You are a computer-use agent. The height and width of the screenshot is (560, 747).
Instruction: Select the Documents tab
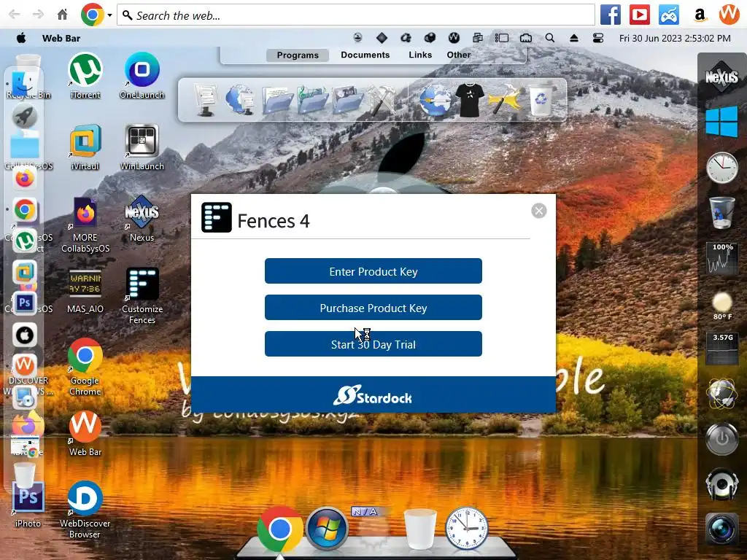tap(365, 55)
